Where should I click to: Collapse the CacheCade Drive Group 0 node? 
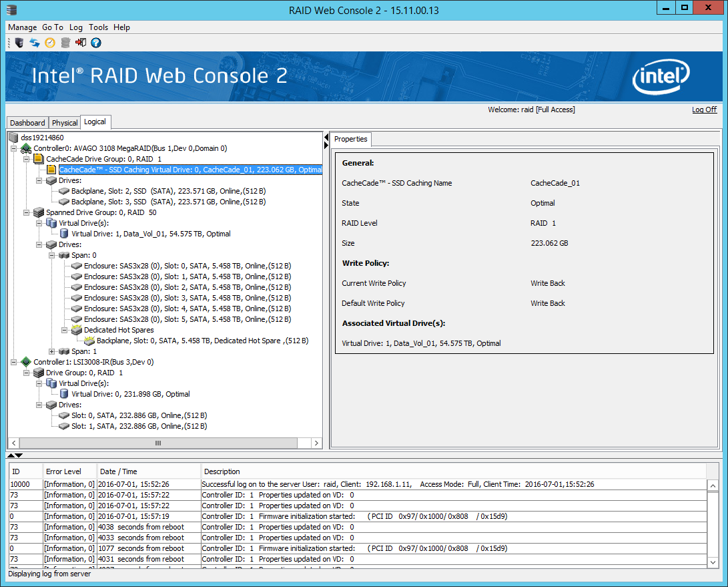pyautogui.click(x=27, y=160)
